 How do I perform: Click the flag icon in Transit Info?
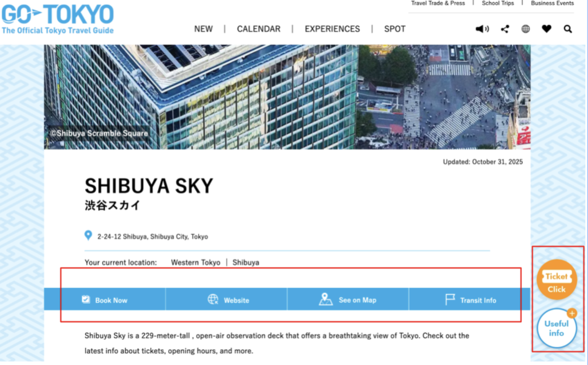click(450, 300)
